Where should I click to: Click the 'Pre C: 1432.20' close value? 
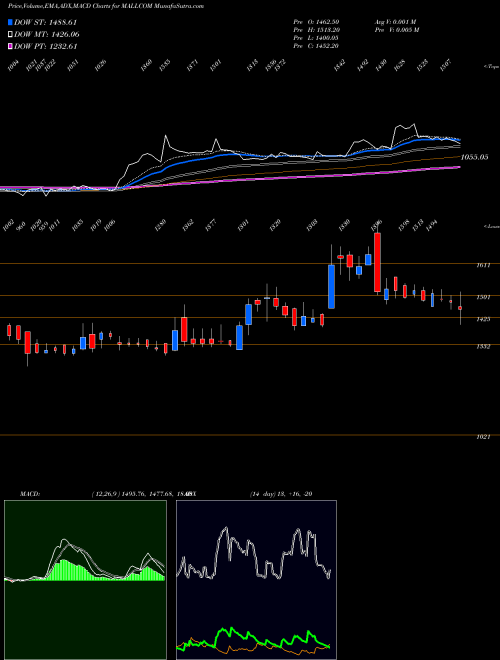[x=316, y=46]
